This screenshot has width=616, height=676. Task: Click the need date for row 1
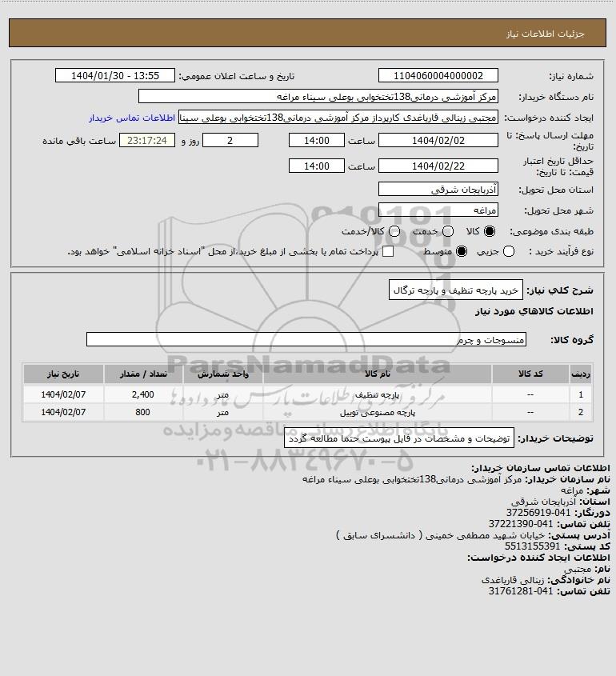pos(63,394)
